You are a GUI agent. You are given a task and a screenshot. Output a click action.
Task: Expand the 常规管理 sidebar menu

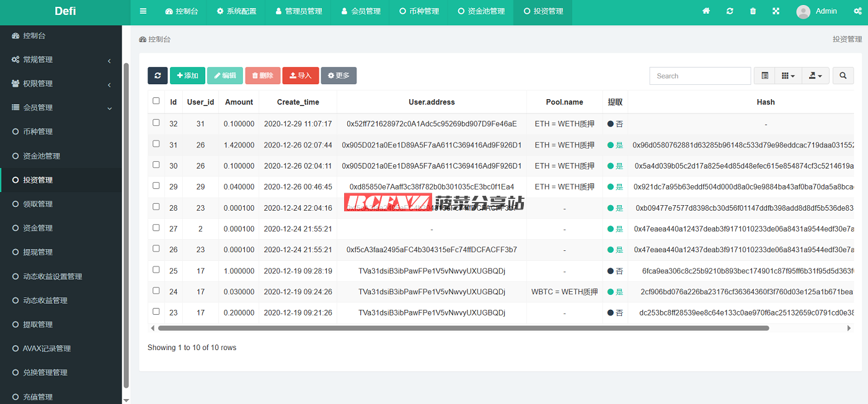coord(61,59)
